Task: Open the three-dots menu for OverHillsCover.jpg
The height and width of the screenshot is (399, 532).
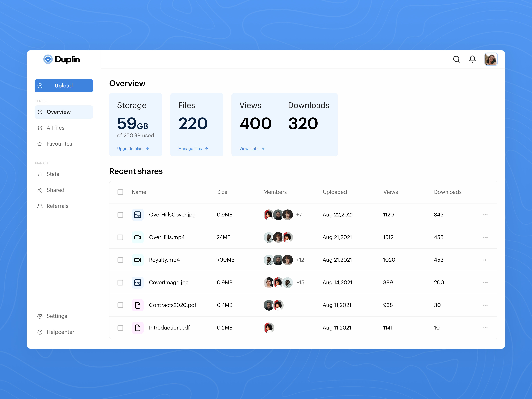Action: coord(485,215)
